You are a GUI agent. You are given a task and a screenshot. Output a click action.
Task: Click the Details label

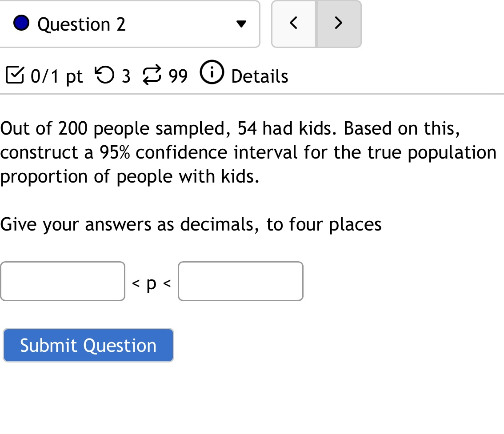[x=259, y=76]
